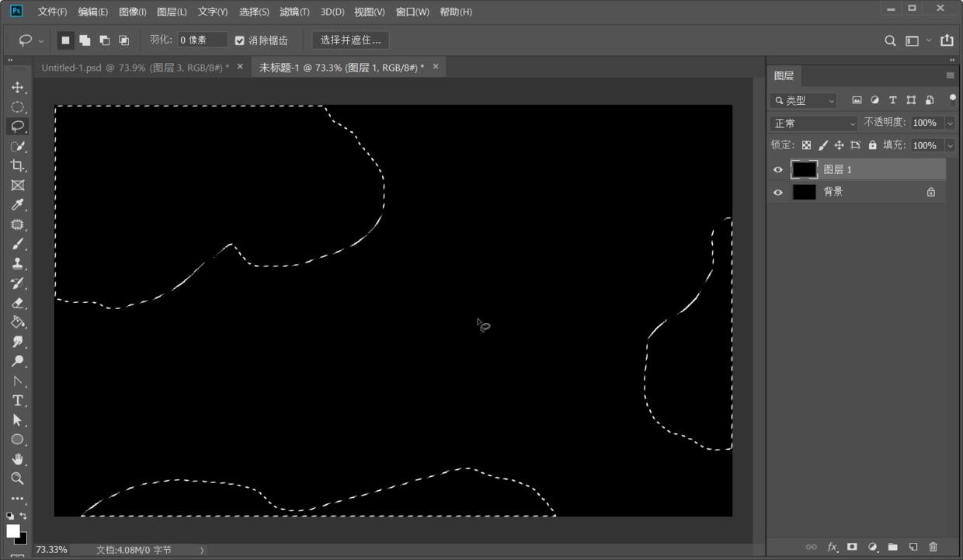Image resolution: width=963 pixels, height=560 pixels.
Task: Select the Crop tool
Action: click(x=17, y=165)
